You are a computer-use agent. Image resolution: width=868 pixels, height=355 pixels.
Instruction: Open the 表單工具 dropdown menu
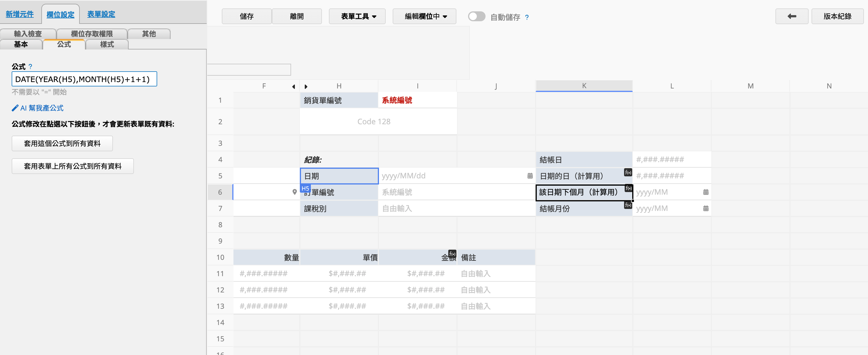(357, 16)
